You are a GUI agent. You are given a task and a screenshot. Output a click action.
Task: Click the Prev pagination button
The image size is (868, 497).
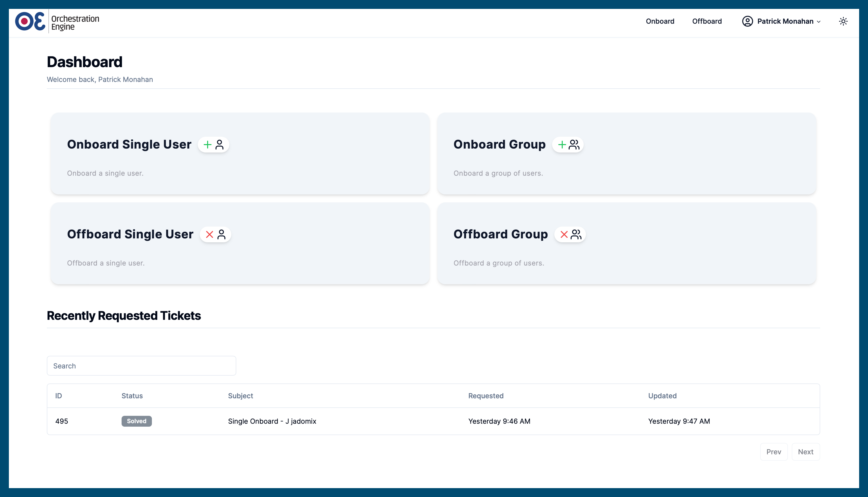point(774,452)
